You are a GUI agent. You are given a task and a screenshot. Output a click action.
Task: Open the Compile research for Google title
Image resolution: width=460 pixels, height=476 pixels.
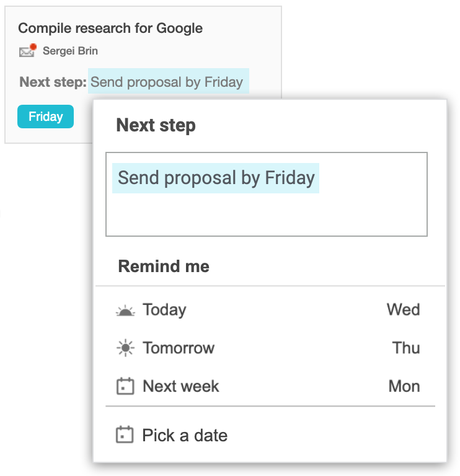(x=110, y=29)
